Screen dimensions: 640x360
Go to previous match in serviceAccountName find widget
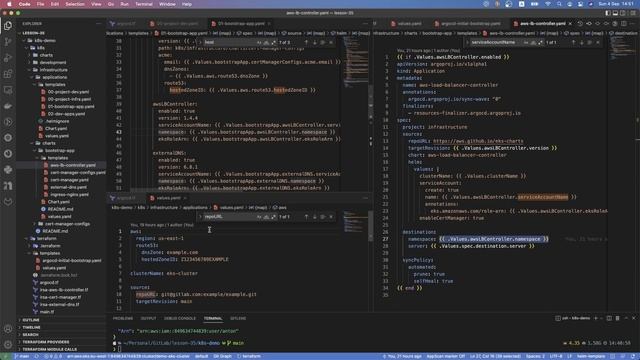tap(573, 42)
